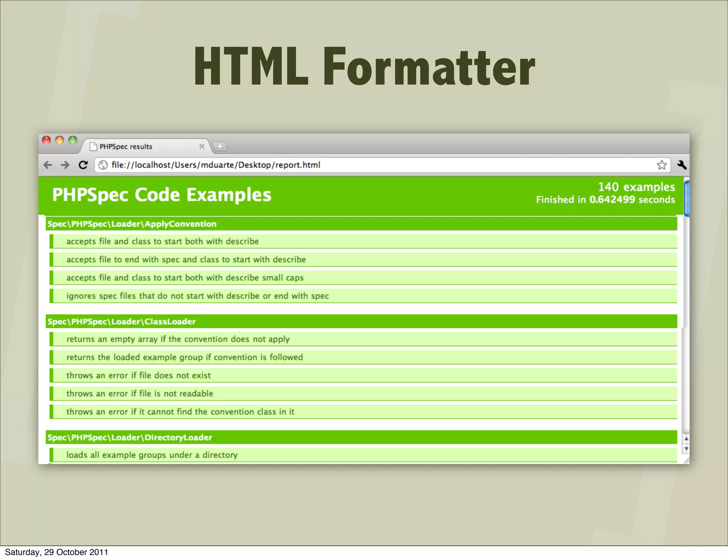
Task: Open a new tab with plus button
Action: point(220,146)
